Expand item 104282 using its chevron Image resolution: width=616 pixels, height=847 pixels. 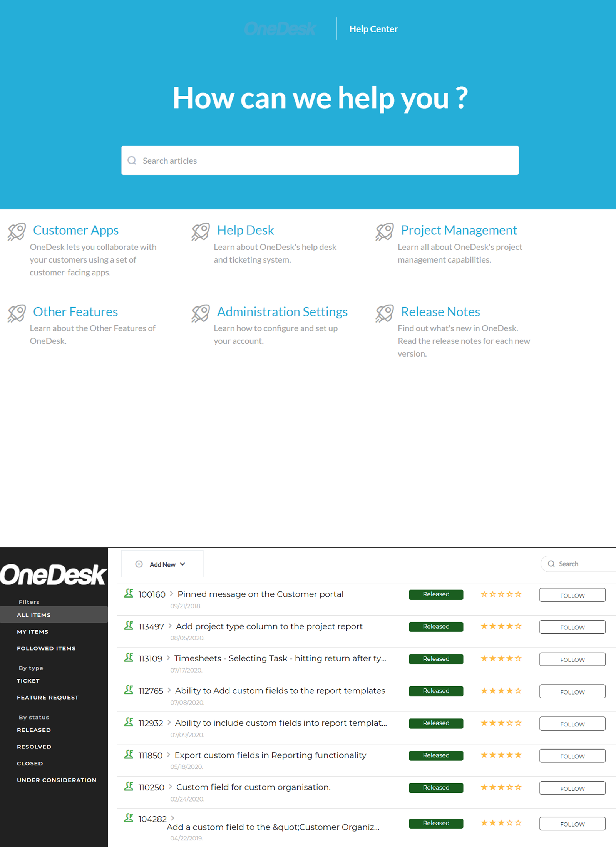(172, 818)
